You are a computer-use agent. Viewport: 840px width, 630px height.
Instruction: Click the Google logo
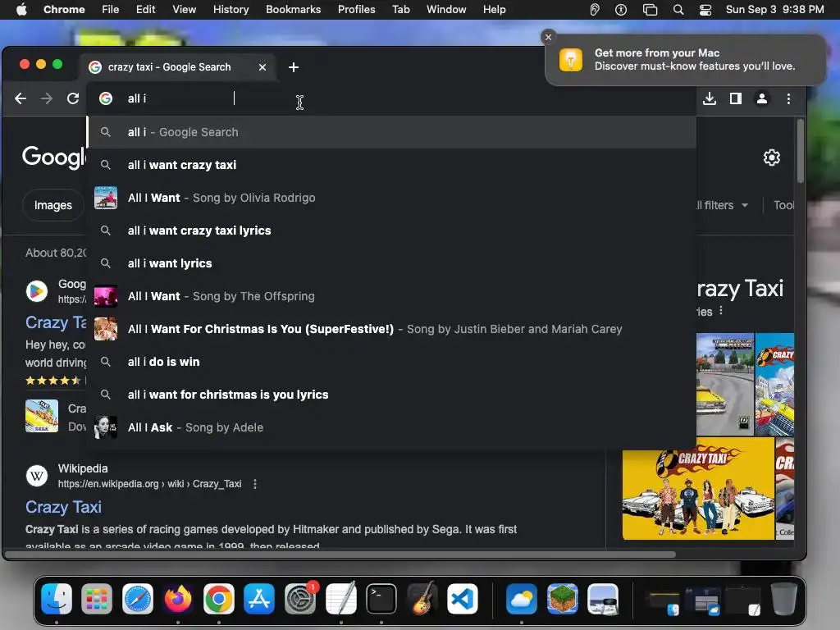53,157
